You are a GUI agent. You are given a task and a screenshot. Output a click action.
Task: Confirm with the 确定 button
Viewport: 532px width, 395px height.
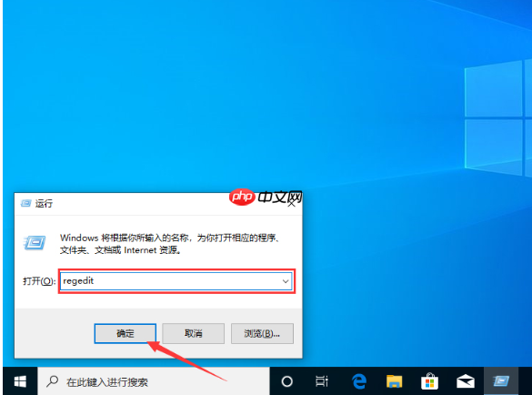point(125,333)
